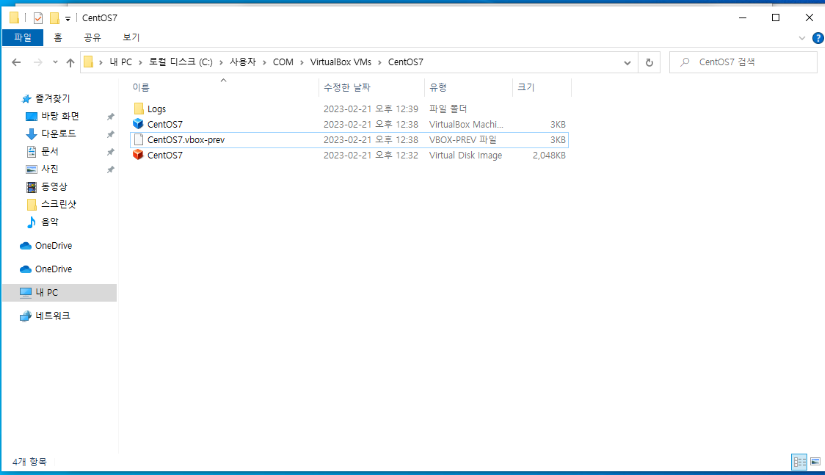The height and width of the screenshot is (475, 825).
Task: Open 문서 in navigation pane
Action: [x=49, y=151]
